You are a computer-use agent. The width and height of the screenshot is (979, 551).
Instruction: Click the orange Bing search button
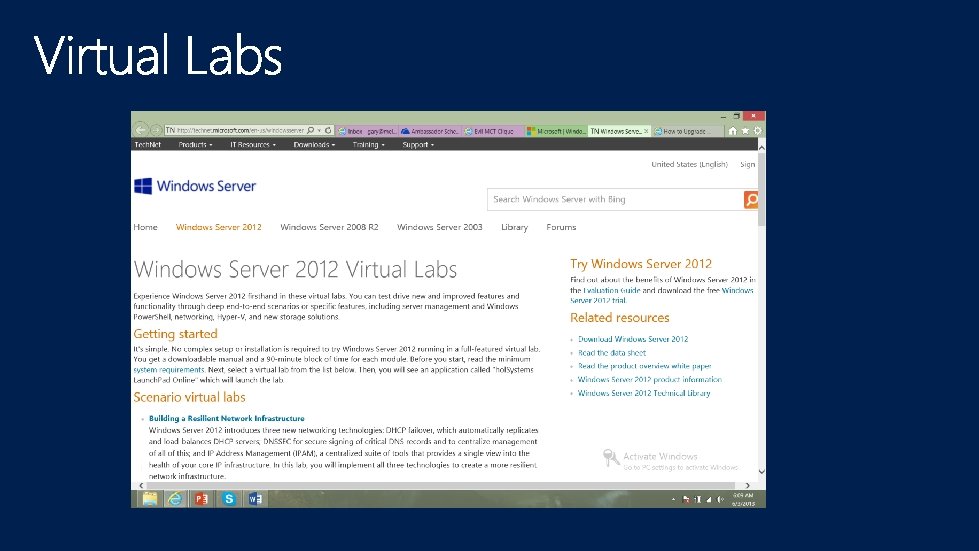click(751, 200)
